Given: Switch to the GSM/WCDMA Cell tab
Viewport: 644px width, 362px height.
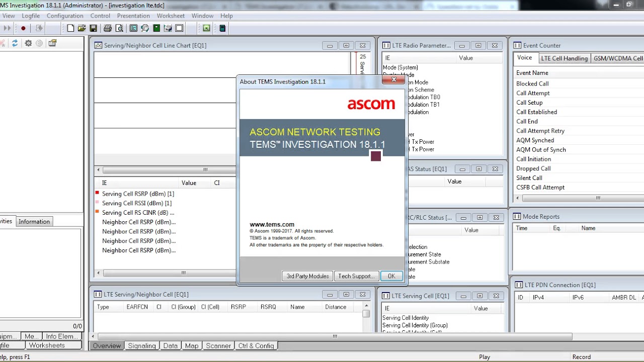Looking at the screenshot, I should [618, 58].
